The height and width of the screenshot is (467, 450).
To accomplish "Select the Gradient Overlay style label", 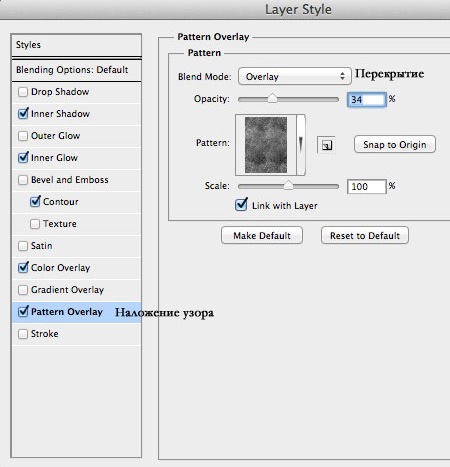I will (67, 290).
